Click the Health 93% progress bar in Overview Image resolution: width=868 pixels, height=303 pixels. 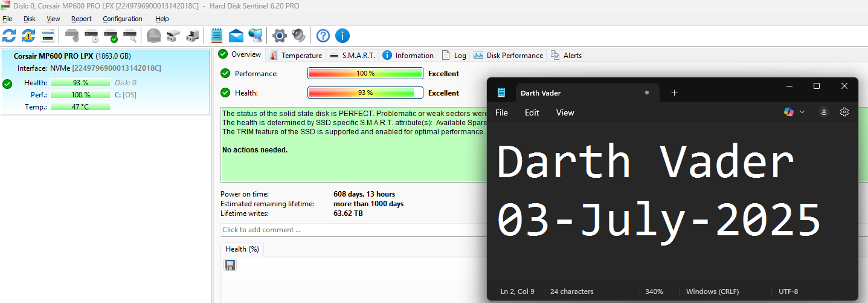365,93
